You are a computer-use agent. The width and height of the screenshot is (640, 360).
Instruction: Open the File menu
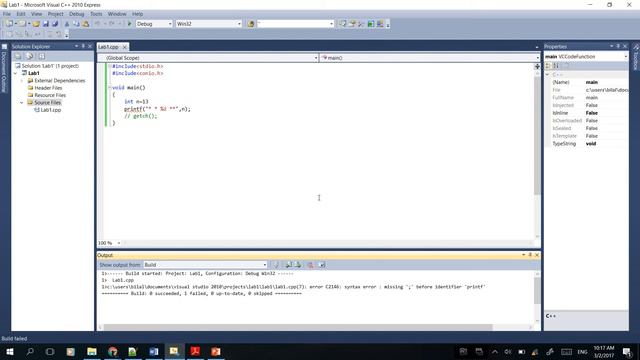click(7, 14)
